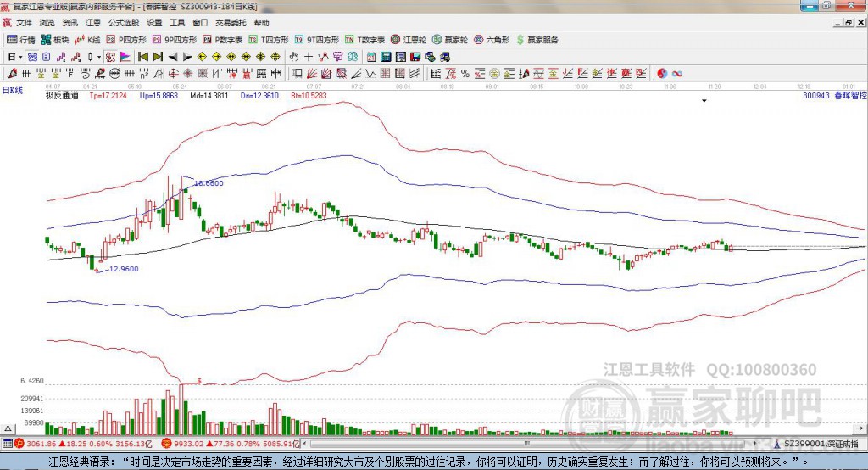Select the zigzag wave line tool

coord(370,73)
